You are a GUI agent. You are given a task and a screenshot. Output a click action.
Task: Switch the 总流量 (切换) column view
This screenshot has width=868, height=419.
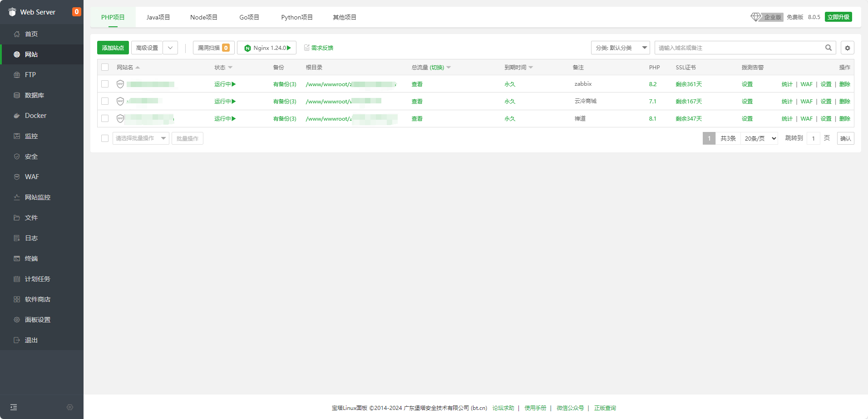tap(437, 68)
